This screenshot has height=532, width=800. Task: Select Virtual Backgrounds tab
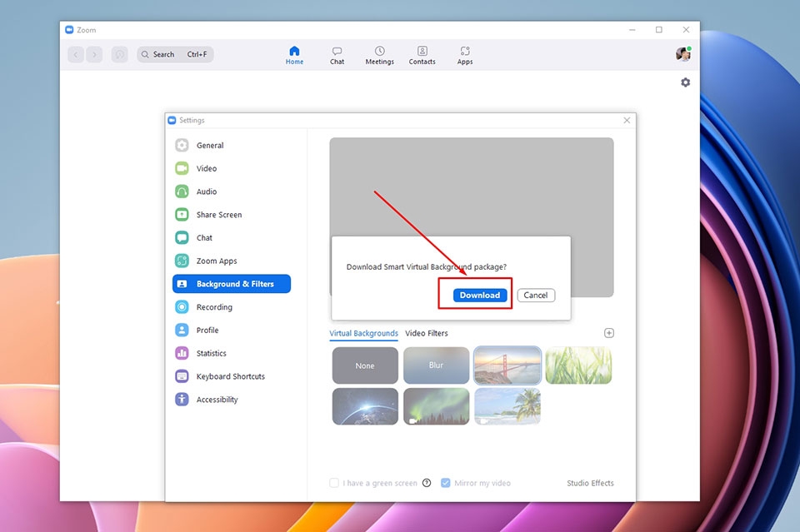click(364, 333)
